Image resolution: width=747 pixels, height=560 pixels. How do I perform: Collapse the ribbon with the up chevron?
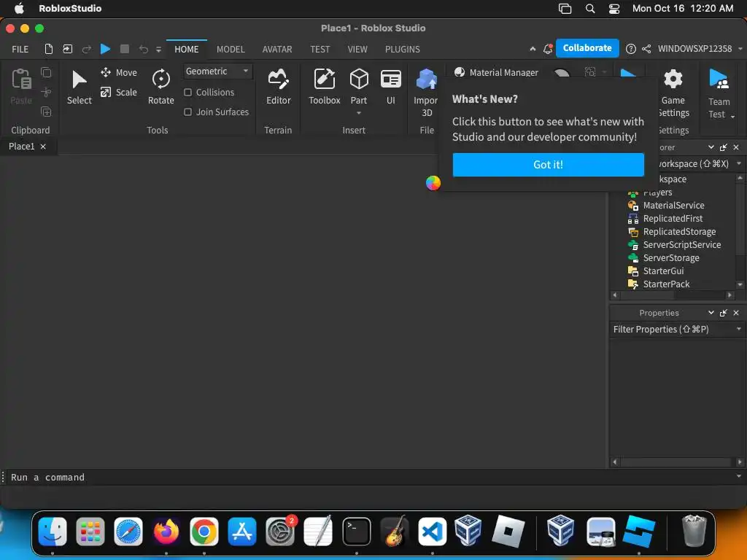point(533,49)
